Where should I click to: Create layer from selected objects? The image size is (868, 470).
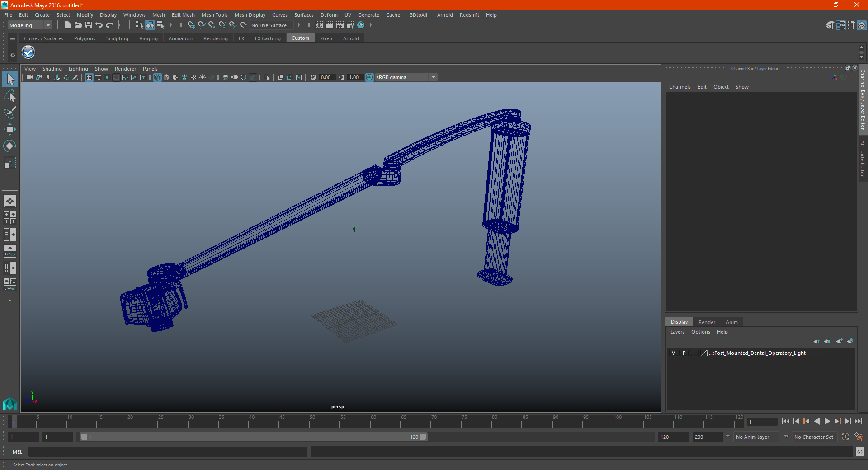850,341
